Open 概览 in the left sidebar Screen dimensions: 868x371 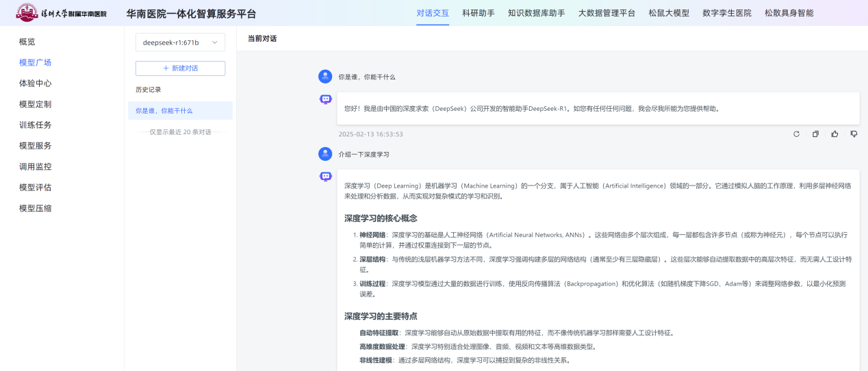27,42
